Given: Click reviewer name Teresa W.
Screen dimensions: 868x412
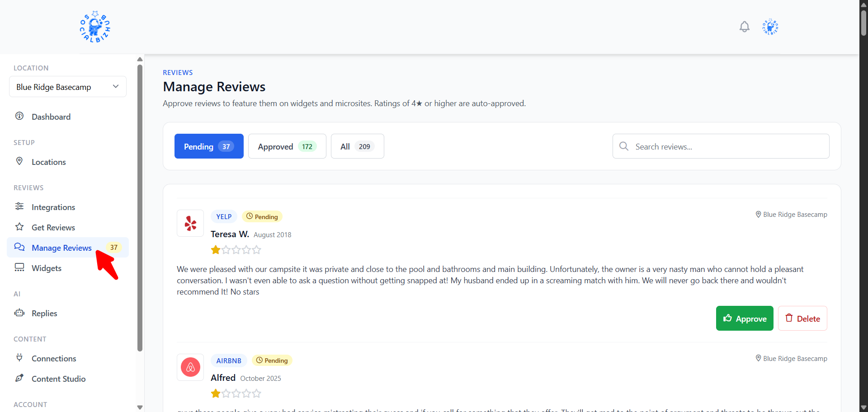Looking at the screenshot, I should 230,234.
